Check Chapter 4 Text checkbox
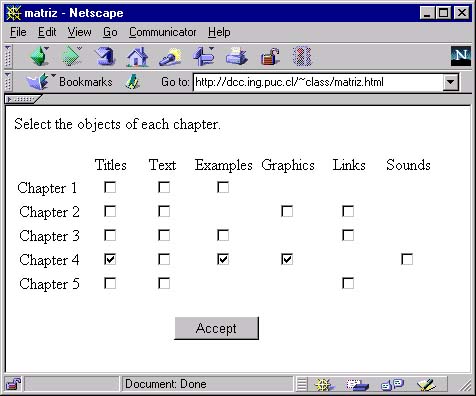 164,259
